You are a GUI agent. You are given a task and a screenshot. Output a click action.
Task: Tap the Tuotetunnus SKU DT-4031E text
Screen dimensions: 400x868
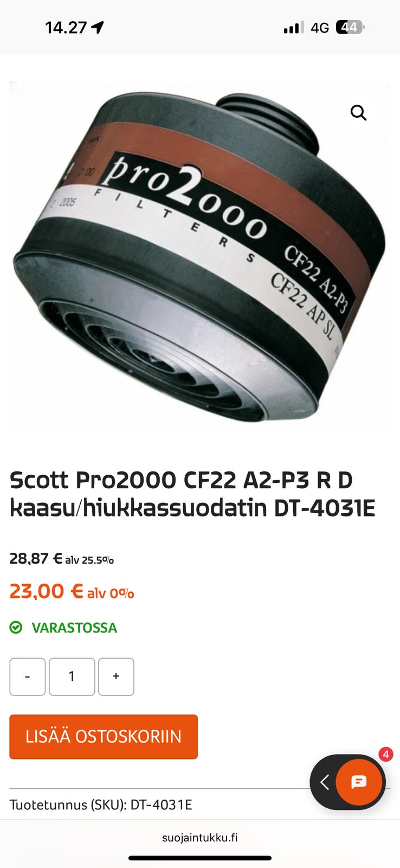pos(101,805)
